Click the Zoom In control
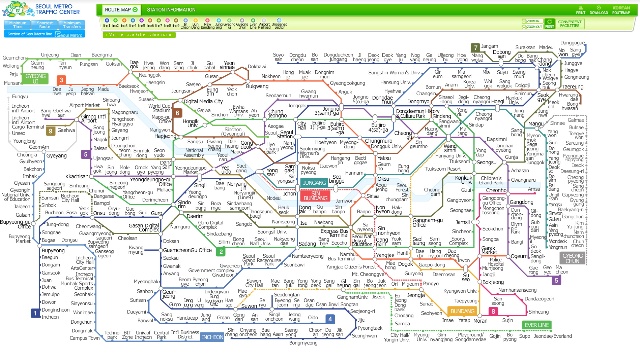This screenshot has height=361, width=640. click(x=532, y=21)
